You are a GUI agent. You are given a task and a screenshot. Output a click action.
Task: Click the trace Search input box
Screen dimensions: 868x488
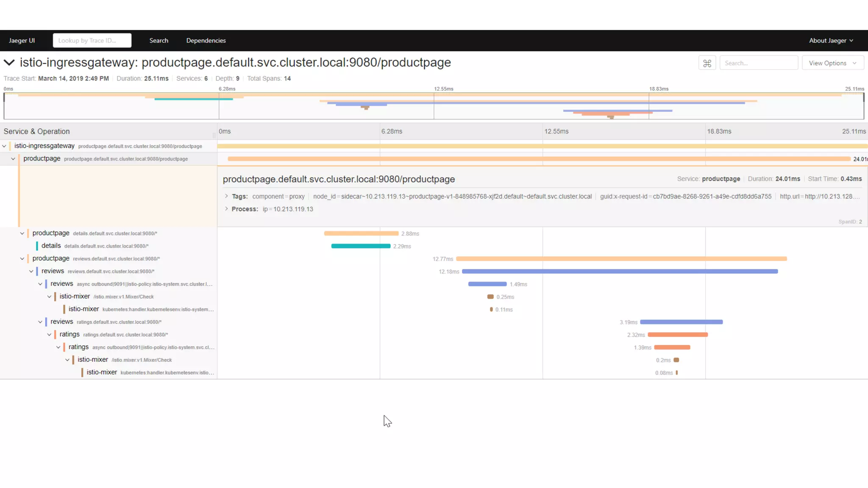758,63
